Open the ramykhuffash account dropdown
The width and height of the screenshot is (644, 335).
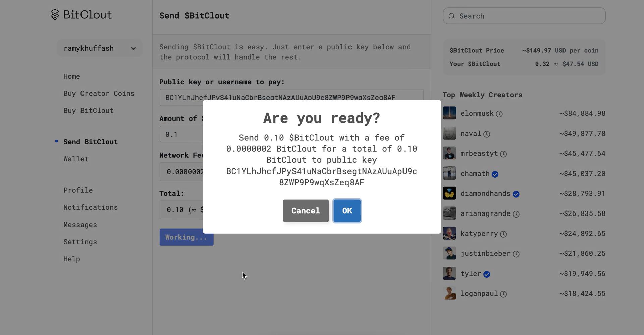pyautogui.click(x=100, y=48)
